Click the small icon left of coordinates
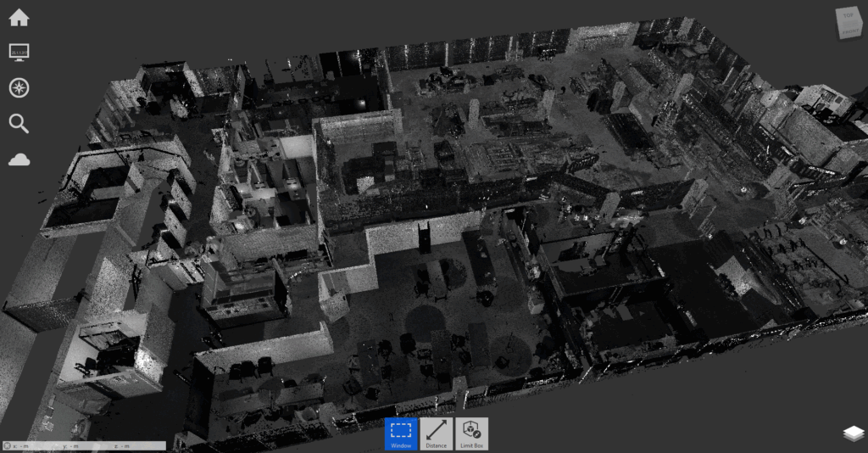868x453 pixels. (6, 446)
